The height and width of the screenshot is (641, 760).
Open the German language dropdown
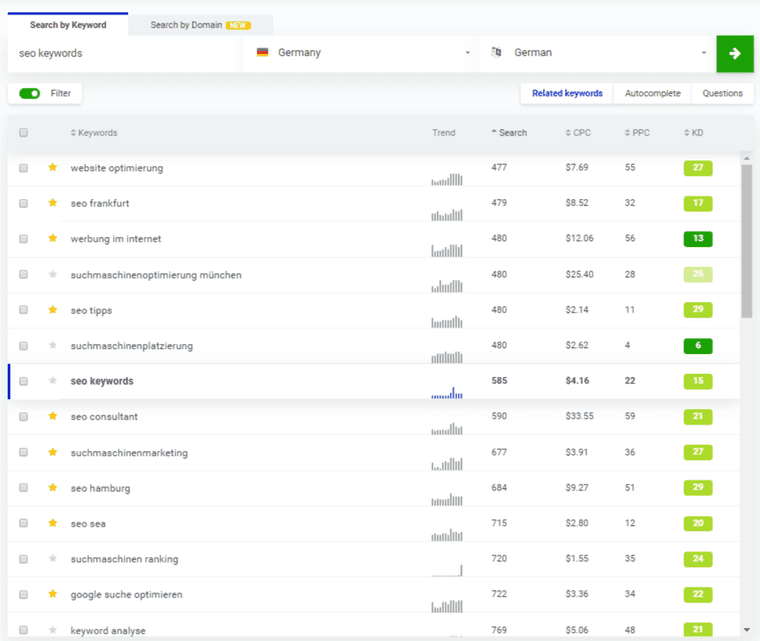click(x=596, y=53)
